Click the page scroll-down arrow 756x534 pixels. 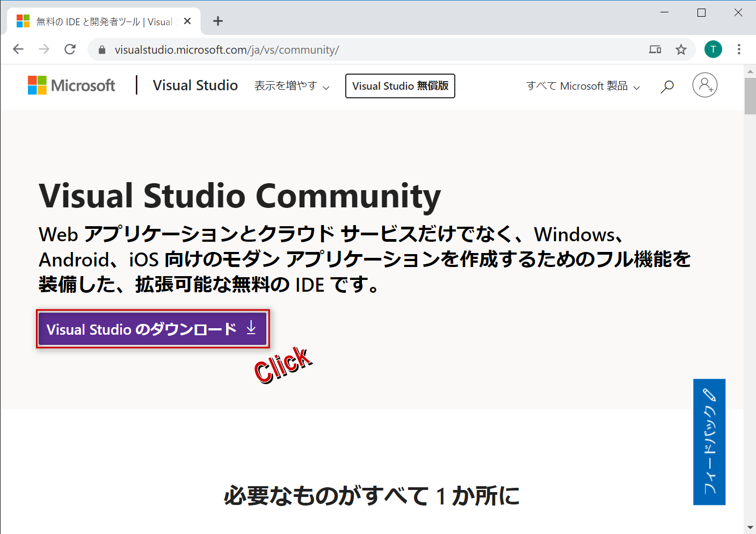click(750, 528)
